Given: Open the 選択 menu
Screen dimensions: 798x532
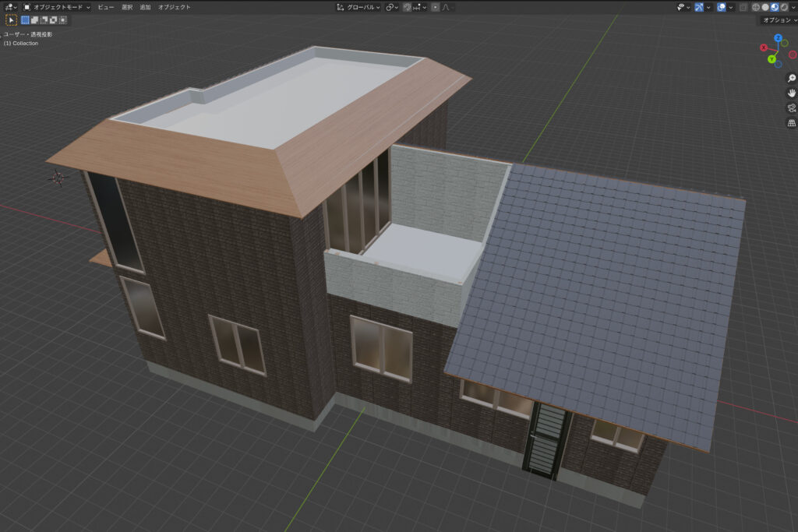Looking at the screenshot, I should coord(126,7).
